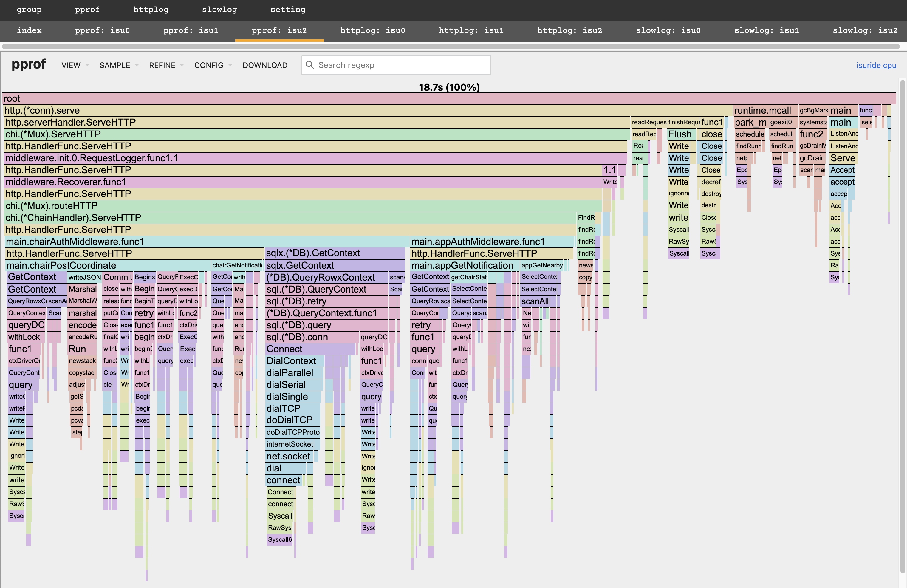
Task: Select the writeJSON frame
Action: 84,277
